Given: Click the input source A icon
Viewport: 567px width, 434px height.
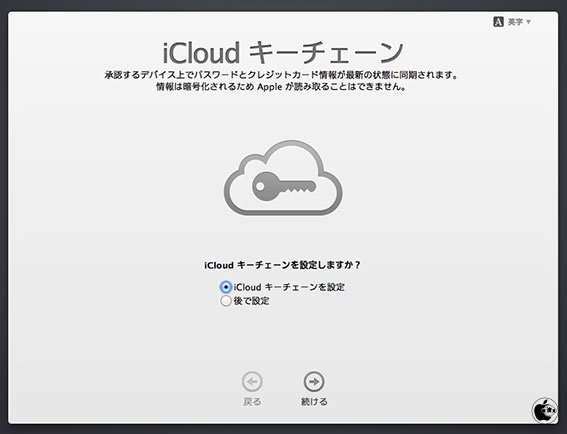Looking at the screenshot, I should coord(498,22).
